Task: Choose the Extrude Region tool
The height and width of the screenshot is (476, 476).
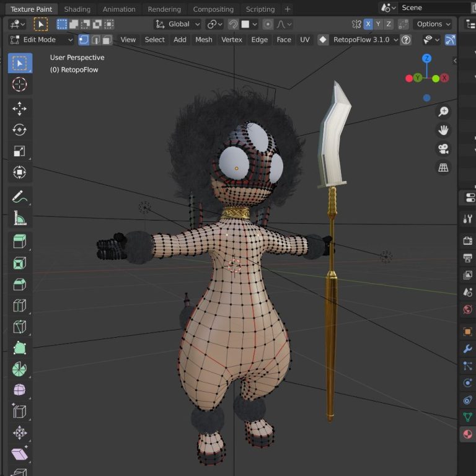Action: pos(20,242)
